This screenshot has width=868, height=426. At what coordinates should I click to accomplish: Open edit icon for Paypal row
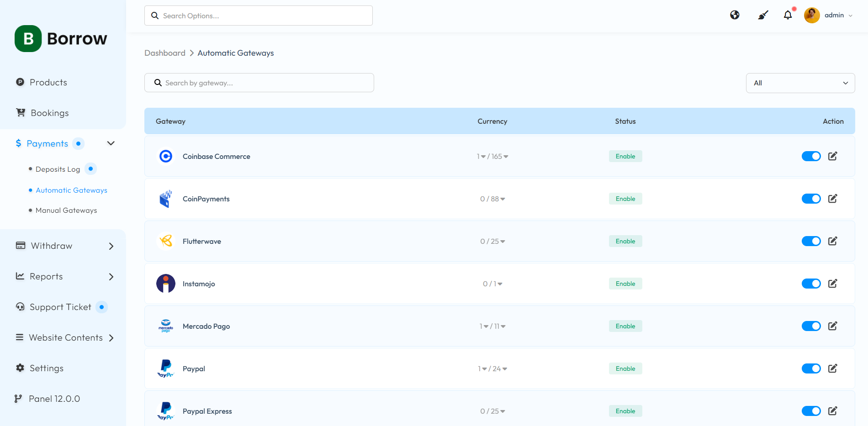tap(832, 368)
